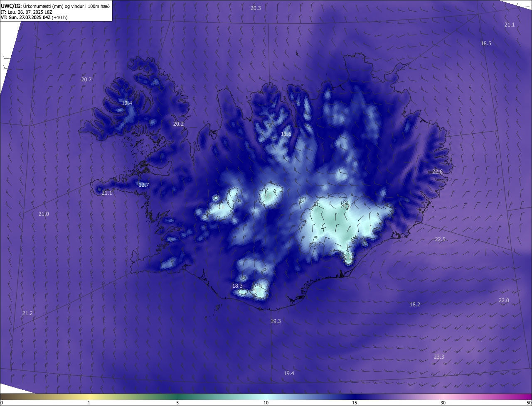
Task: Select the 19.3 value label
Action: [276, 321]
